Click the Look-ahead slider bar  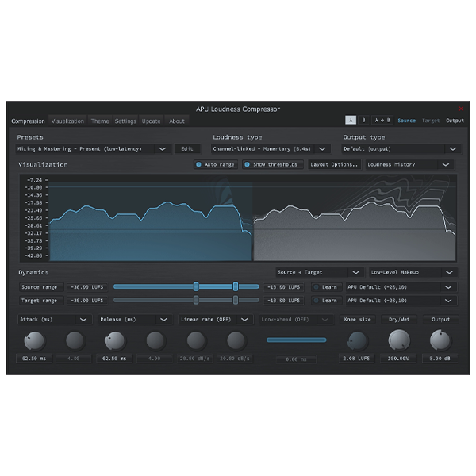296,340
